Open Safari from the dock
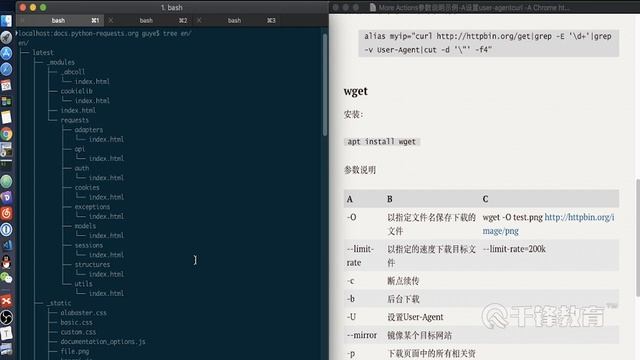640x360 pixels. click(x=6, y=69)
